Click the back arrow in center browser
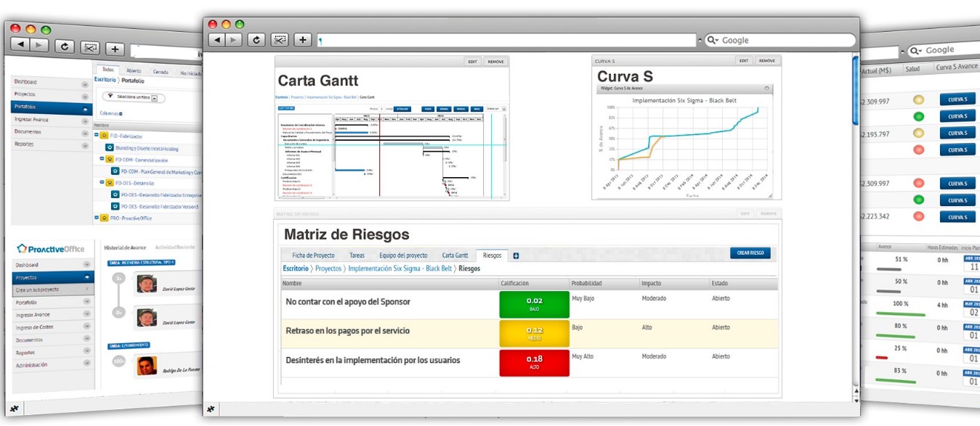 tap(217, 41)
